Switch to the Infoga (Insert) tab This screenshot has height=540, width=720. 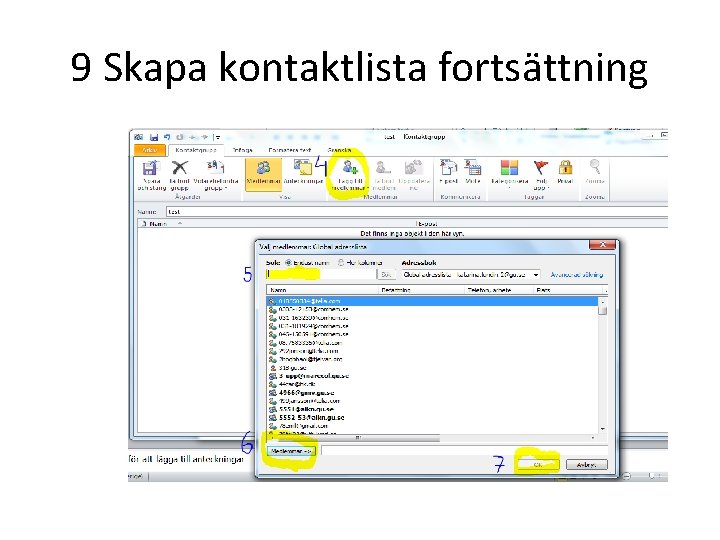[x=242, y=150]
